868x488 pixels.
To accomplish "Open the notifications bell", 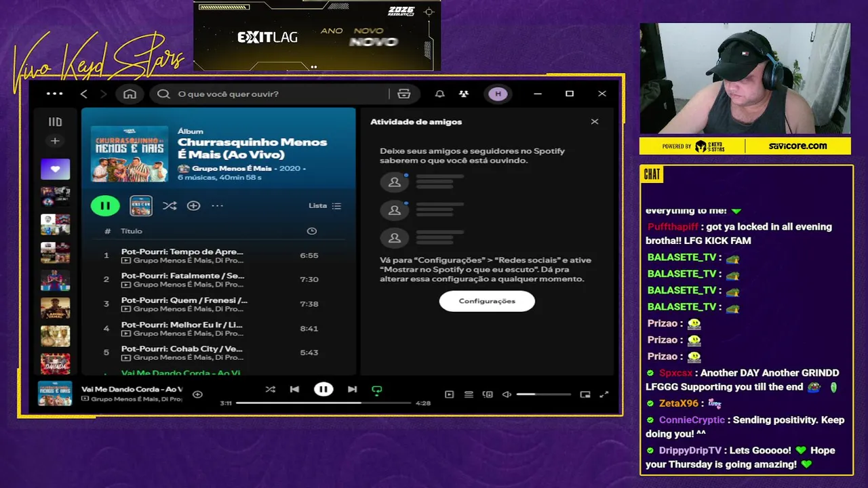I will [439, 94].
